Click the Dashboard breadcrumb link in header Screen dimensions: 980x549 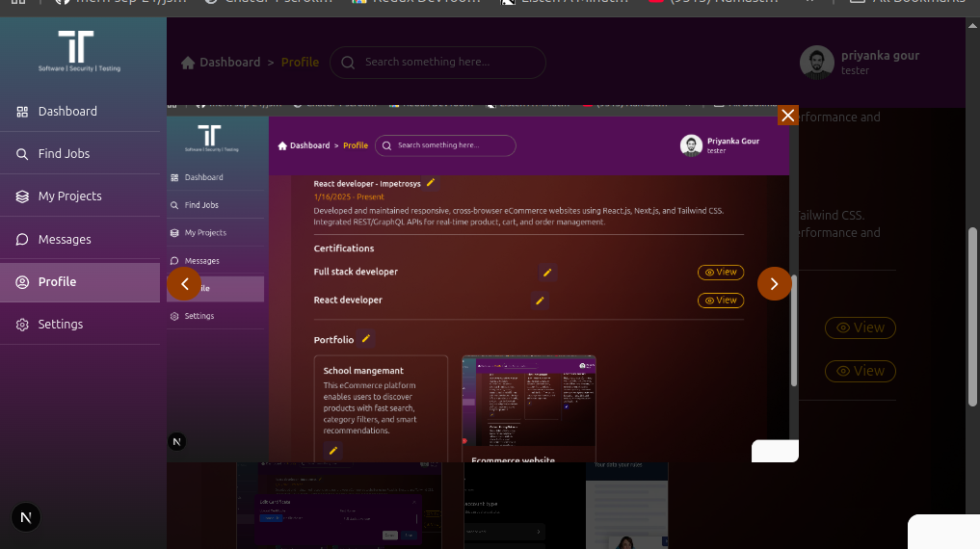coord(229,63)
